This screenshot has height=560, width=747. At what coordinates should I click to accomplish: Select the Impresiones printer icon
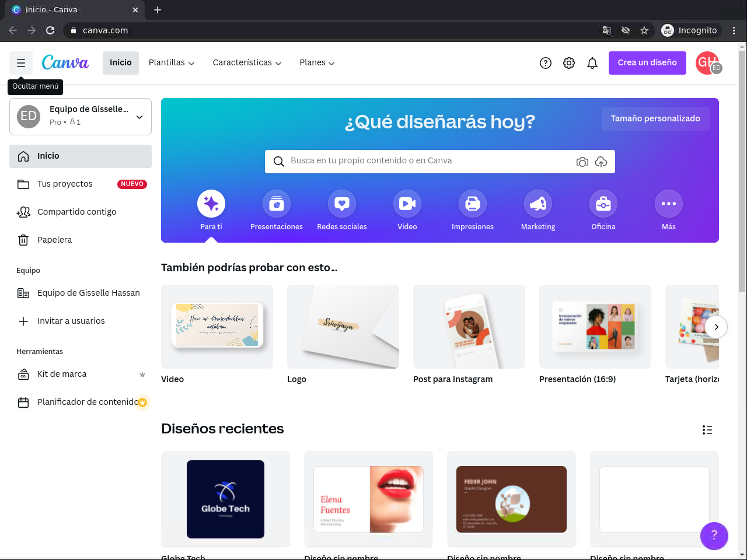click(473, 204)
